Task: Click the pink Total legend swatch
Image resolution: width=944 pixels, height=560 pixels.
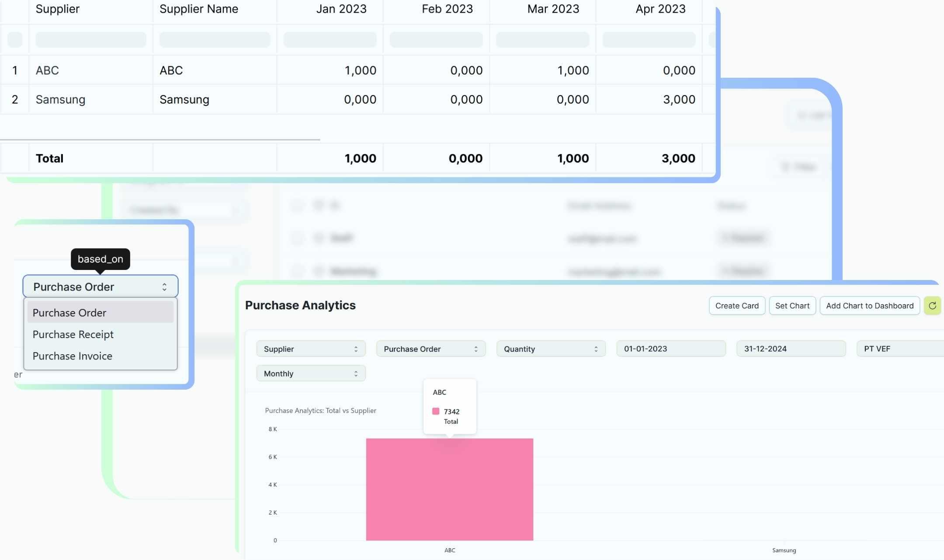Action: pyautogui.click(x=436, y=411)
